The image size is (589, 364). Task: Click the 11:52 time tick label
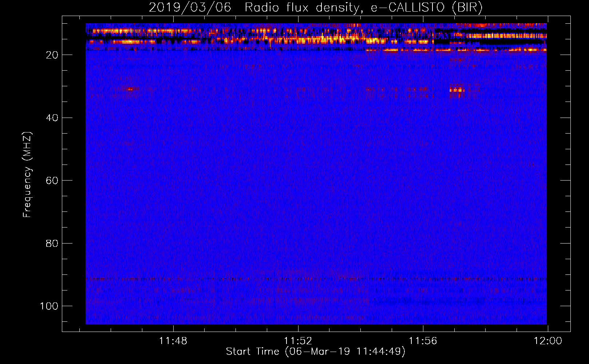[x=298, y=341]
